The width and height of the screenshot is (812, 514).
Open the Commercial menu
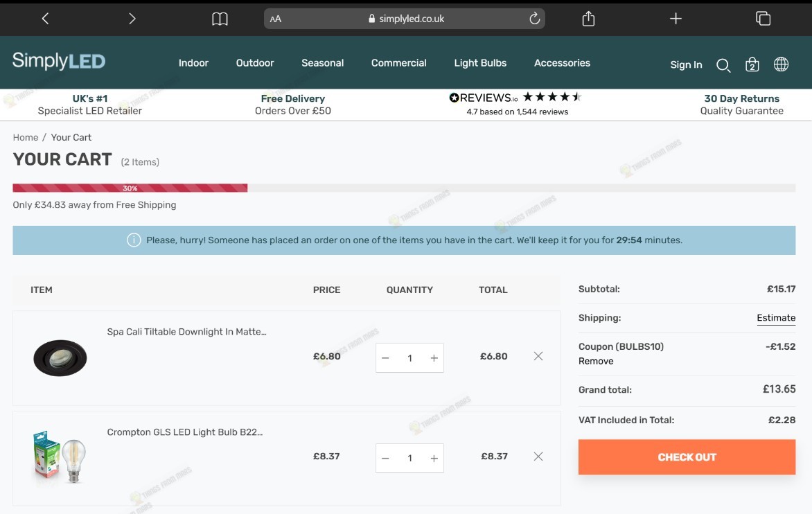(399, 62)
